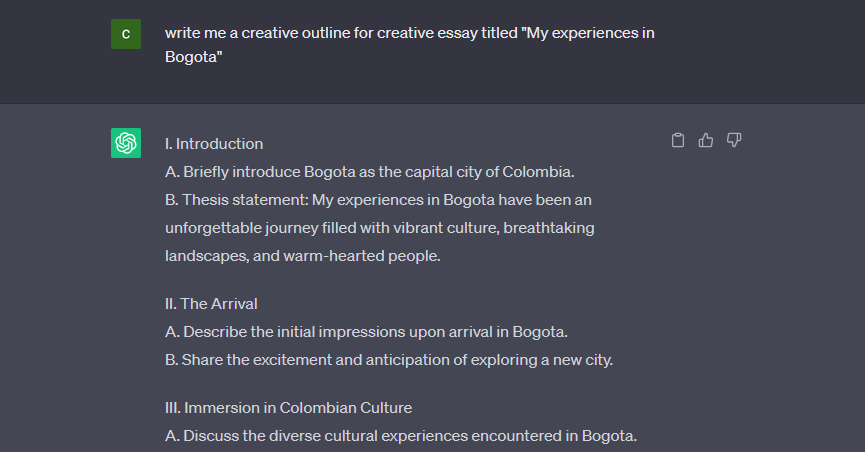Click the line "landscapes, and warm-hearted people."
The width and height of the screenshot is (865, 452).
tap(302, 256)
